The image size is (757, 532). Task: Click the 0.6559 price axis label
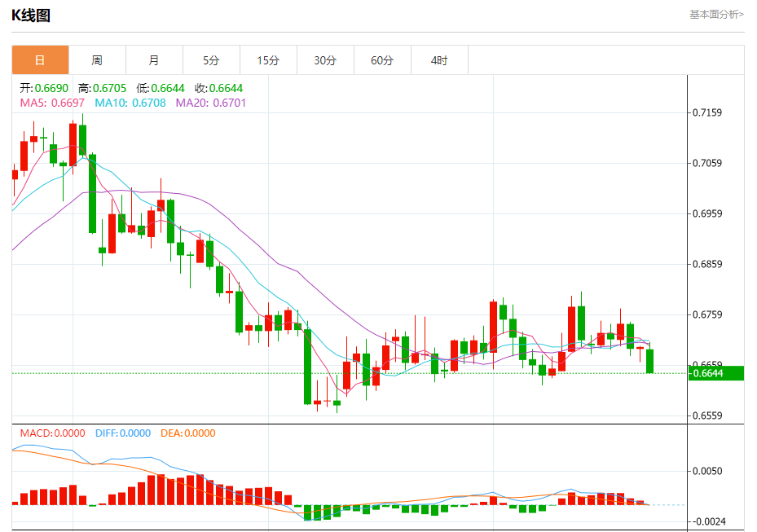pyautogui.click(x=707, y=415)
